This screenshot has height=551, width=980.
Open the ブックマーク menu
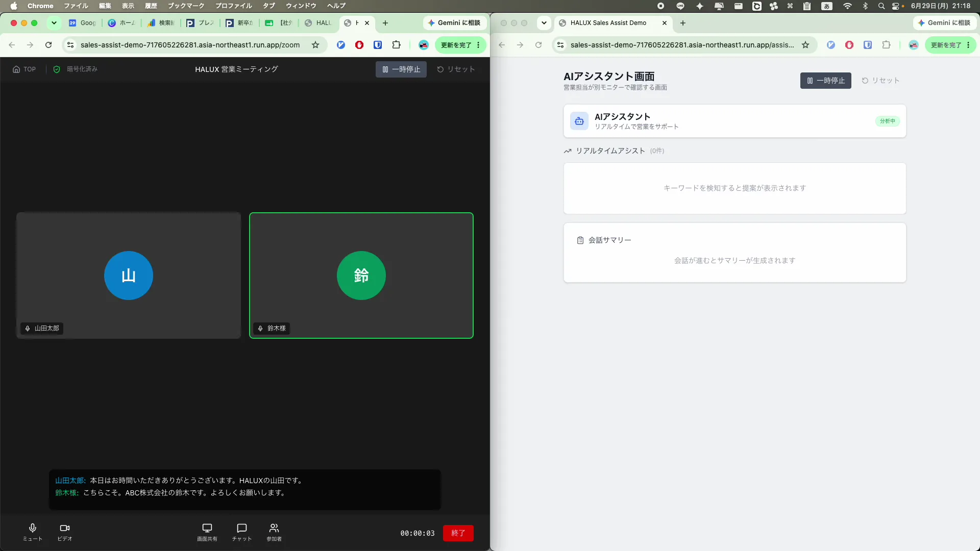(186, 6)
